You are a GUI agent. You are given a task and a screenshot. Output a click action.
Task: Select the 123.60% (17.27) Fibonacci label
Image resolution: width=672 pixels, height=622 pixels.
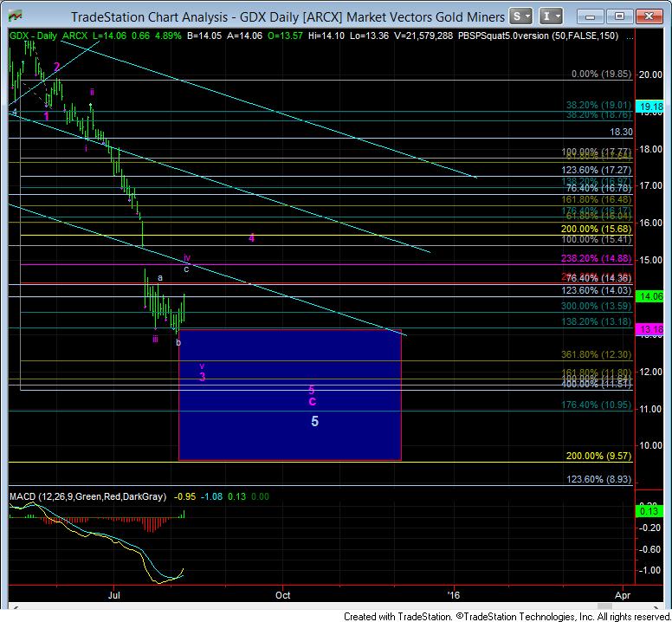pyautogui.click(x=596, y=170)
